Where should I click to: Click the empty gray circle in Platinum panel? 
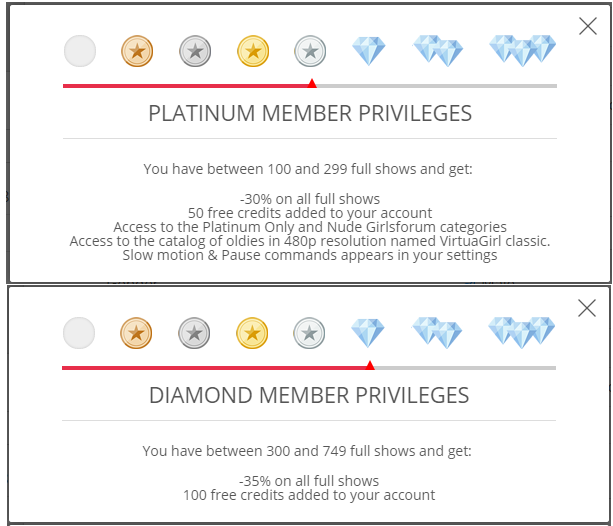tap(79, 51)
